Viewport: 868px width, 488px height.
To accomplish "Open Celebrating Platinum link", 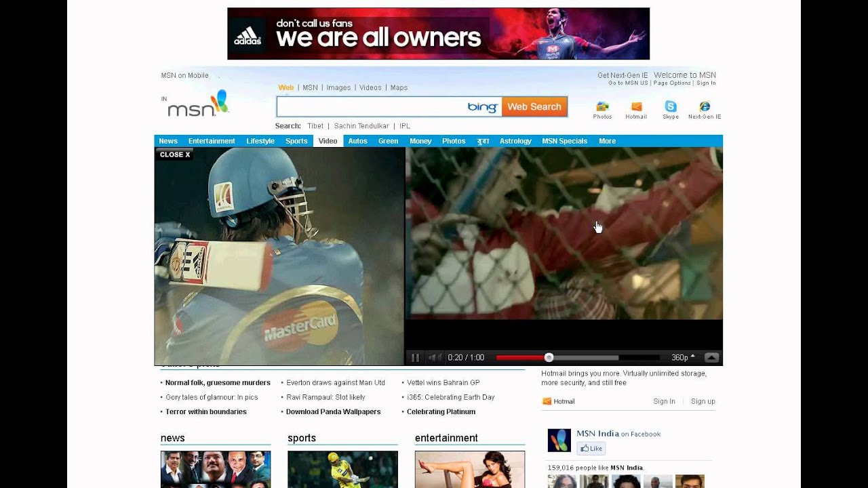I will (x=441, y=411).
